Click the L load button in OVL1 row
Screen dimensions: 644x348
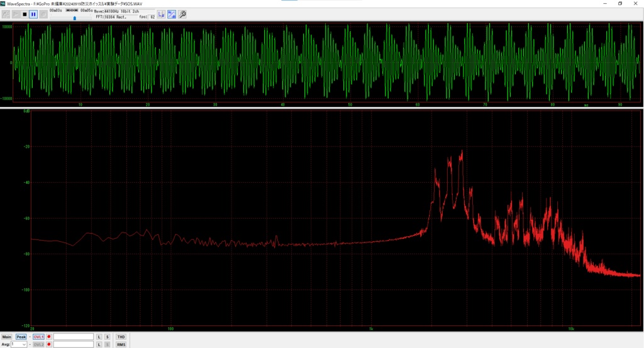coord(99,337)
